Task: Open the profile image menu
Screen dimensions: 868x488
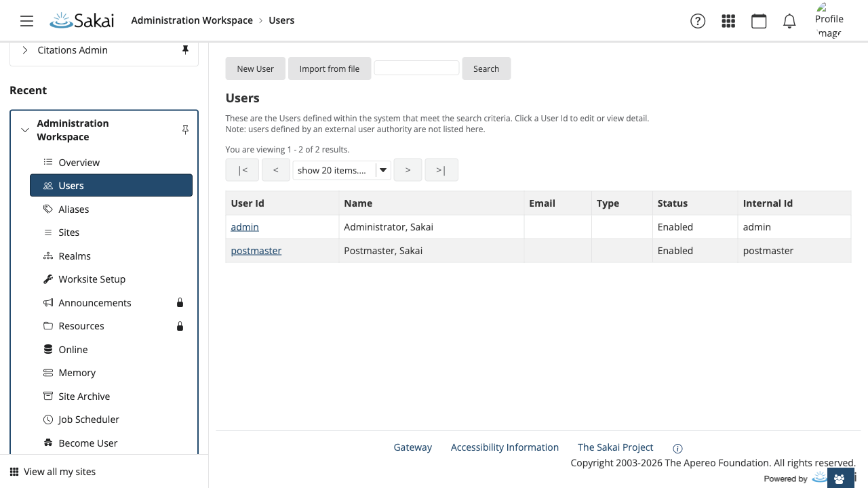Action: (829, 20)
